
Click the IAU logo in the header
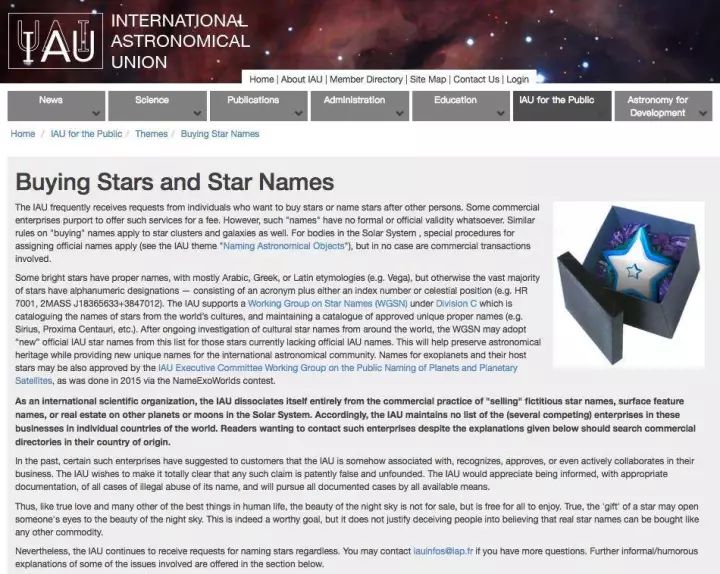[x=56, y=41]
